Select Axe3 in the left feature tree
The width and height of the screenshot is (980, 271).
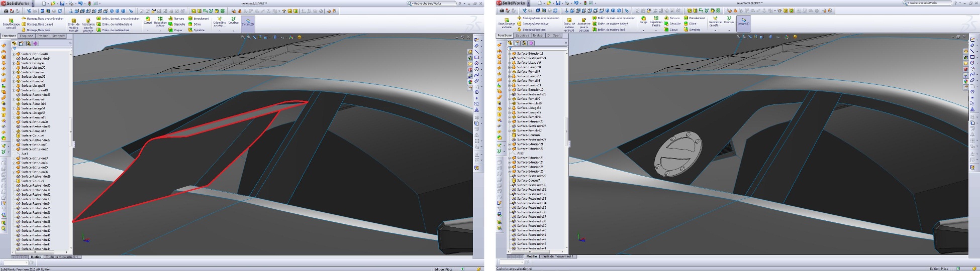coord(24,154)
